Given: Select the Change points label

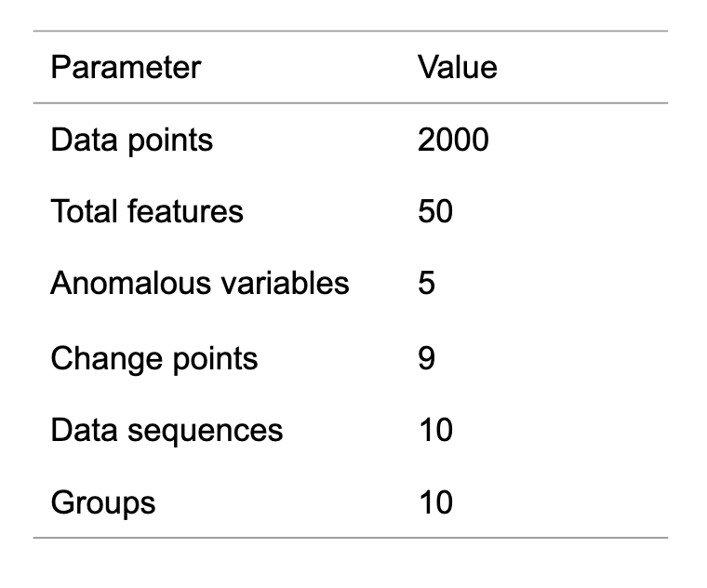Looking at the screenshot, I should pos(154,360).
